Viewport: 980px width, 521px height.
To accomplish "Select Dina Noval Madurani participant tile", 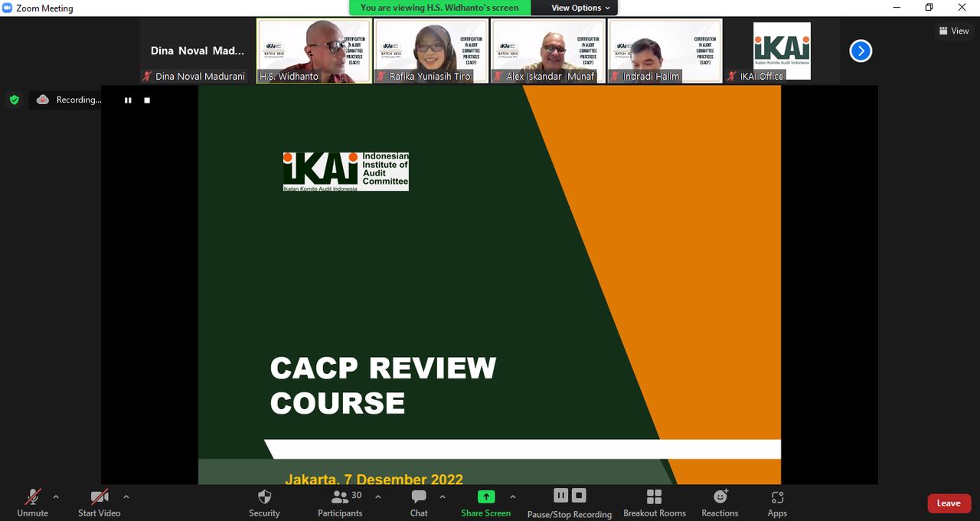I will [x=198, y=51].
